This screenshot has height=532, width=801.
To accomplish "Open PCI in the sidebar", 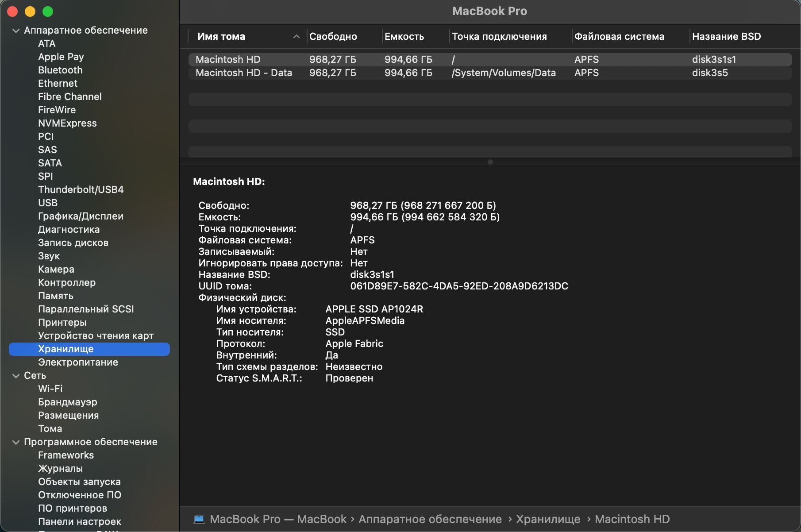I will 46,136.
